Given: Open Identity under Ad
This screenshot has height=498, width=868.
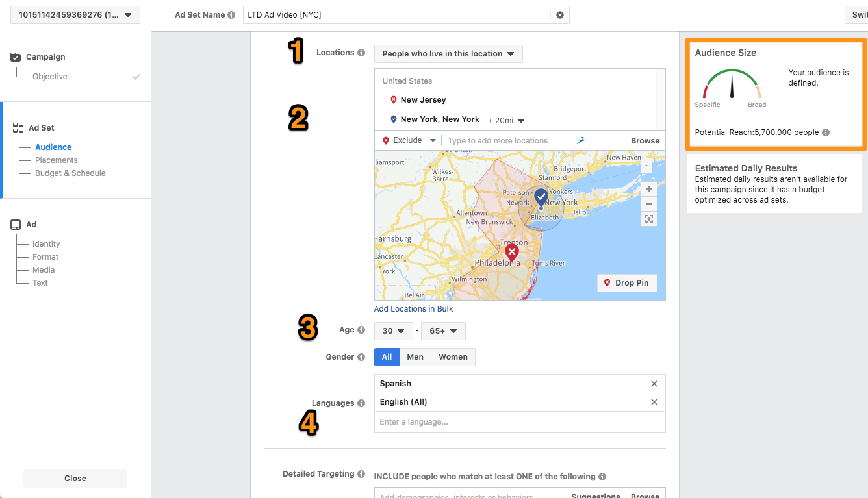Looking at the screenshot, I should point(46,244).
